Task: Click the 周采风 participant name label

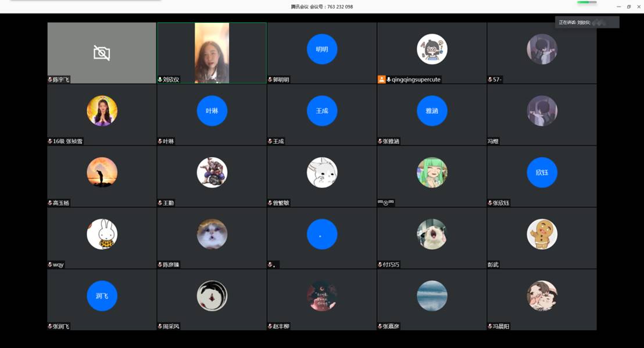Action: tap(171, 327)
